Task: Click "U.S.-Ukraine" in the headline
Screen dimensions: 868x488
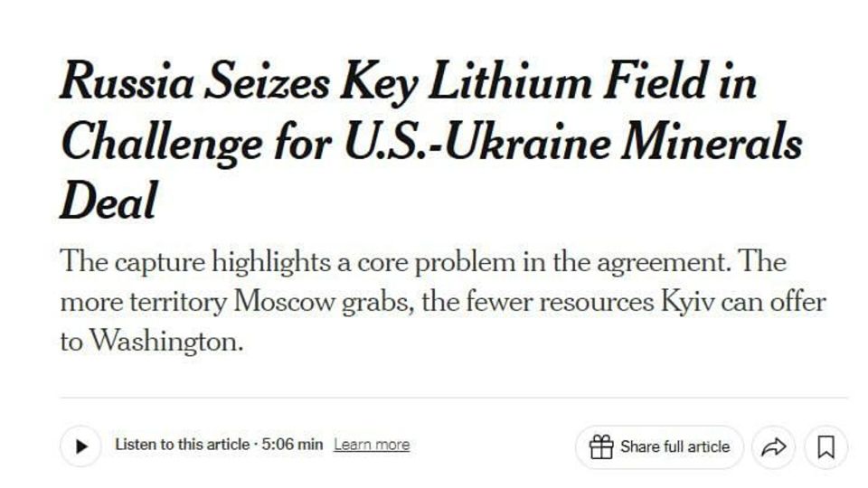Action: [477, 143]
